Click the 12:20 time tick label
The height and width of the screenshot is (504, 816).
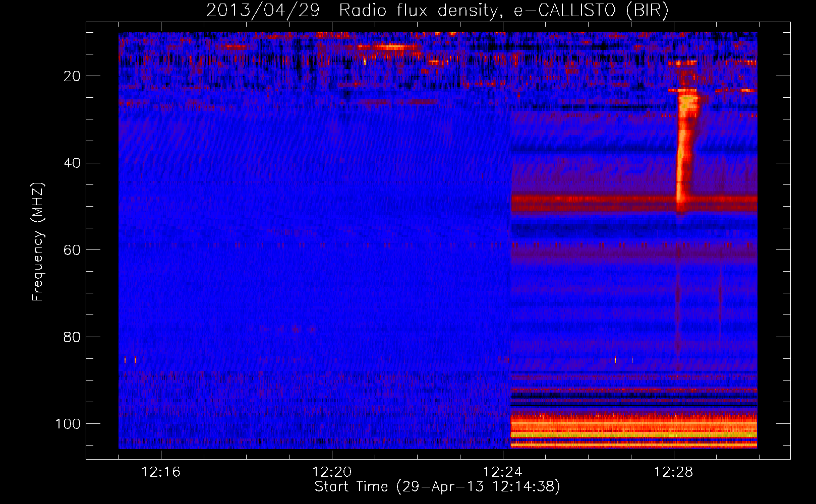click(x=332, y=472)
